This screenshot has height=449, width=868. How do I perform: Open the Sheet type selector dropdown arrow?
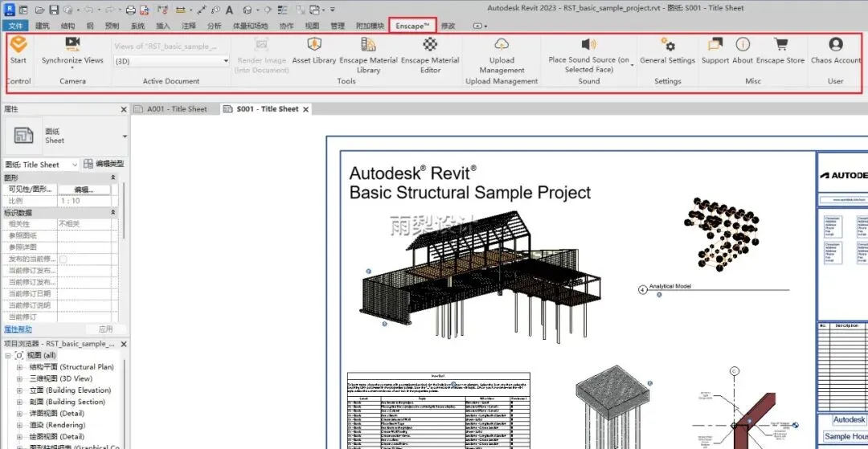(x=124, y=136)
